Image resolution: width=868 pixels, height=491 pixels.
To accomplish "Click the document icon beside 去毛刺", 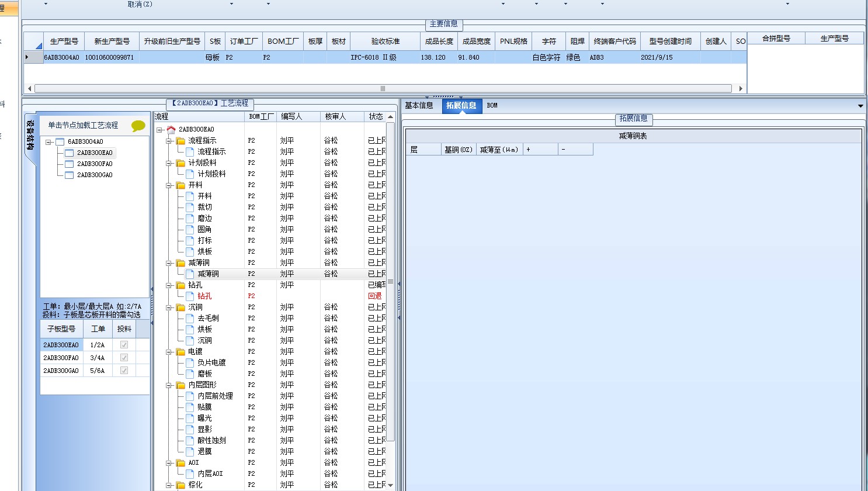I will pos(190,318).
